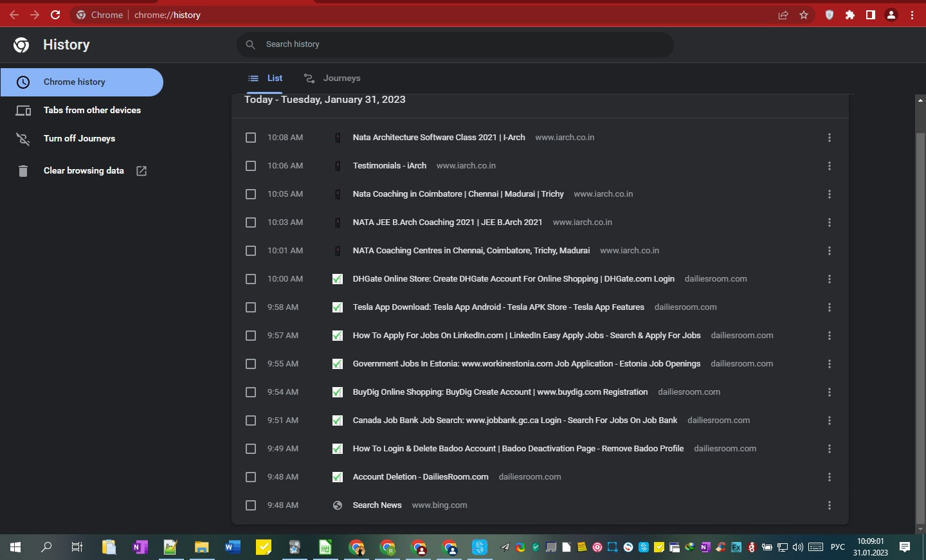Tick the Tesla App Download entry checkbox
Viewport: 926px width, 560px height.
coord(251,307)
